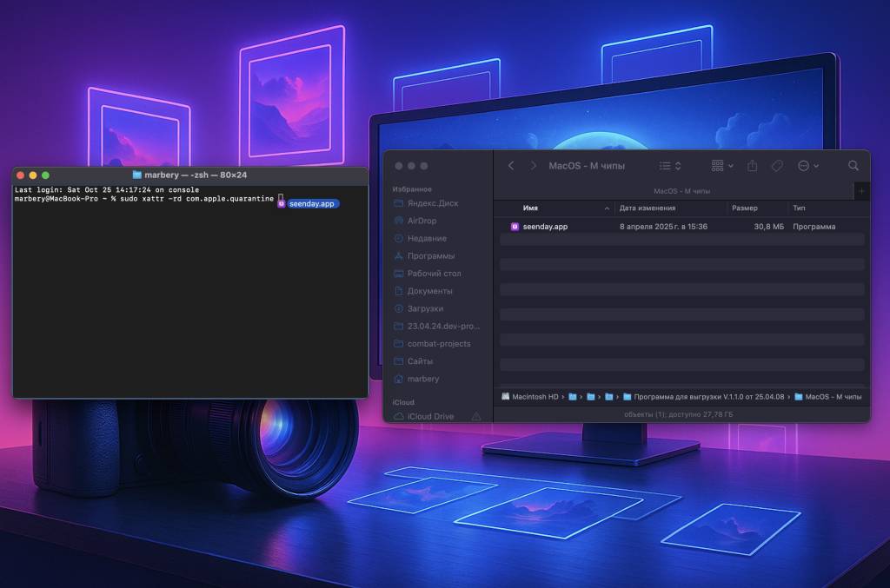This screenshot has height=588, width=890.
Task: Click the Finder forward arrow
Action: pos(533,166)
